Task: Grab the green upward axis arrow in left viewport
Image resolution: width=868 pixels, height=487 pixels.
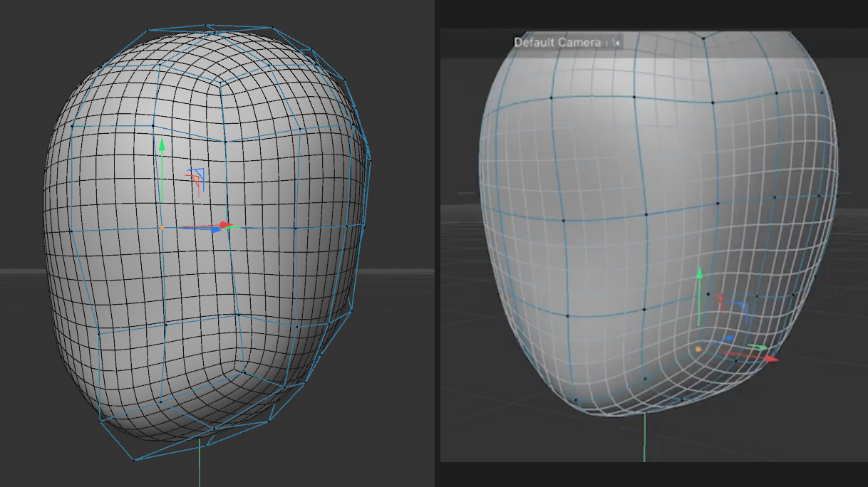Action: pyautogui.click(x=162, y=145)
